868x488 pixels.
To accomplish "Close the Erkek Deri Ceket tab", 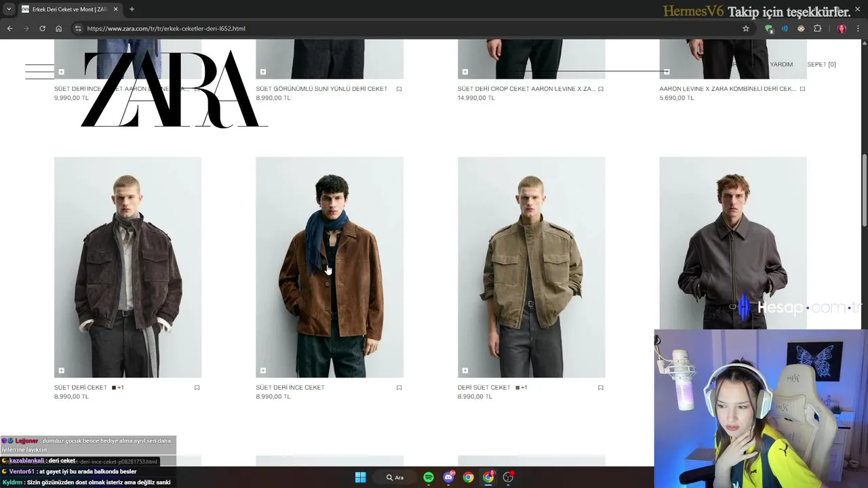I will (x=115, y=9).
